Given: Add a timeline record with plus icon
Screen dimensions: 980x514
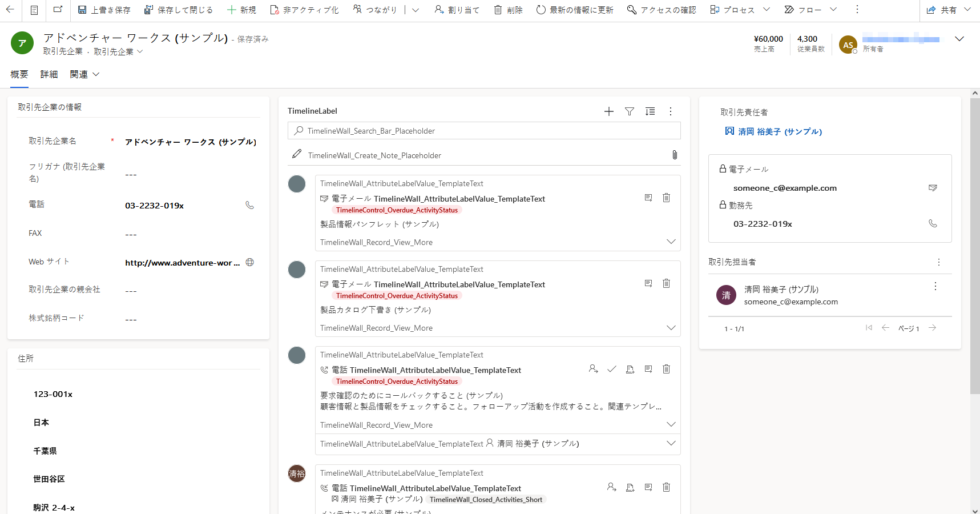Looking at the screenshot, I should [609, 111].
